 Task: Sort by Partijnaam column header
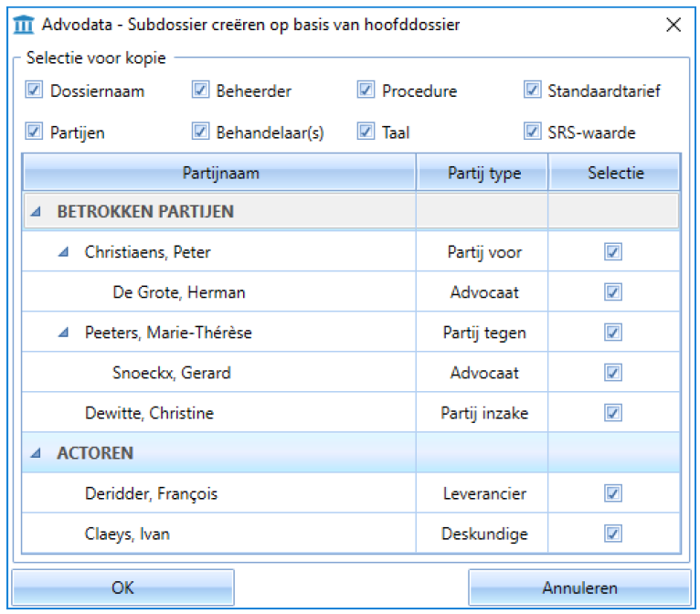(x=219, y=173)
